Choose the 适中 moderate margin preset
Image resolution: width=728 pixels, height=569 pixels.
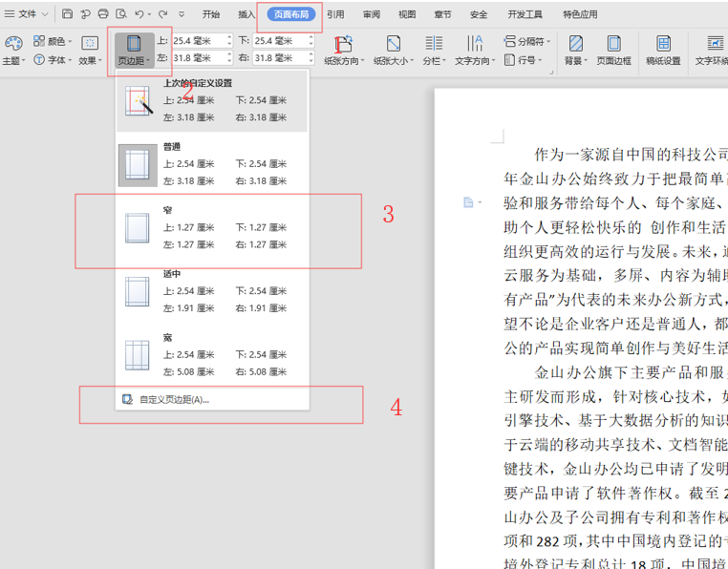[212, 291]
